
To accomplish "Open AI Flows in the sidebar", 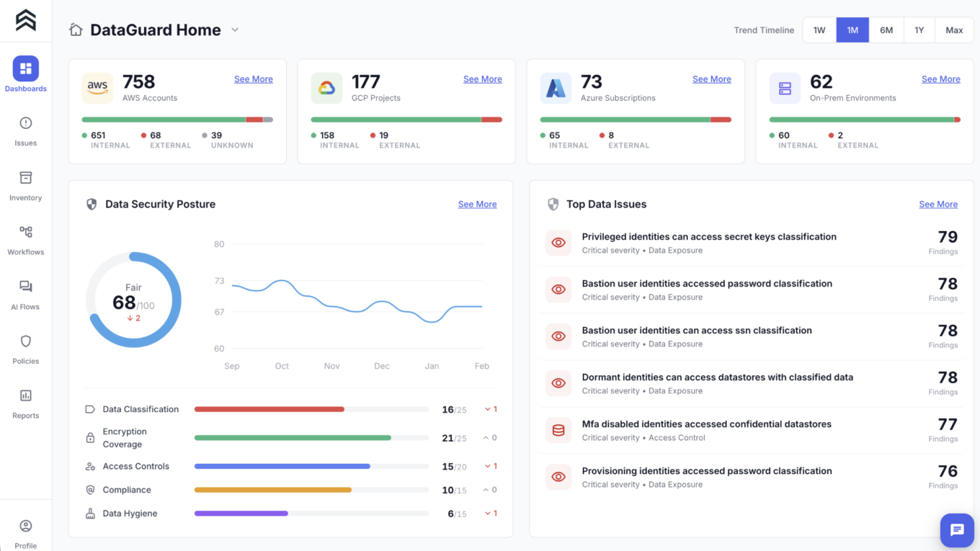I will pyautogui.click(x=26, y=287).
